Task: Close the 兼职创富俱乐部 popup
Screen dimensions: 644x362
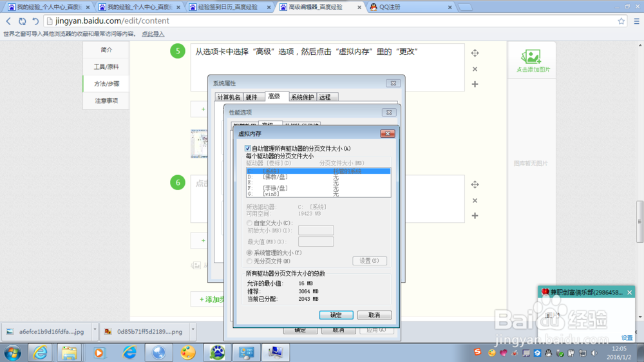Action: click(x=630, y=292)
